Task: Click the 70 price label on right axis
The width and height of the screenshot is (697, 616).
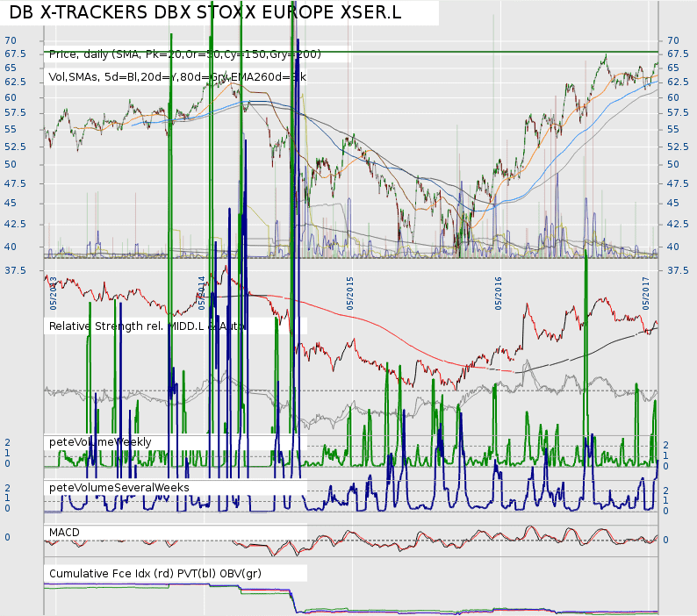Action: (x=673, y=40)
